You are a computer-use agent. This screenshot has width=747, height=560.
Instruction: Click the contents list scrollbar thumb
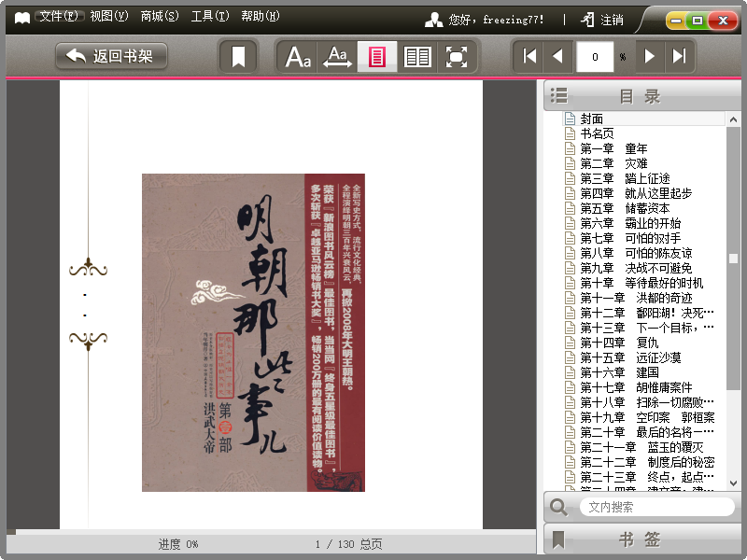pyautogui.click(x=733, y=259)
